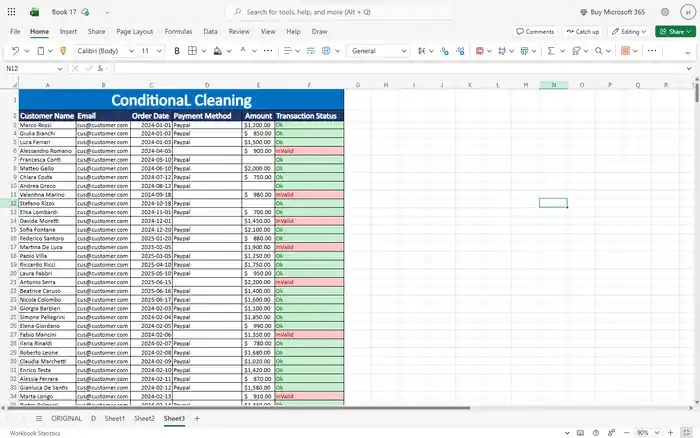This screenshot has width=700, height=438.
Task: Click the Conditional Formatting icon
Action: click(480, 51)
